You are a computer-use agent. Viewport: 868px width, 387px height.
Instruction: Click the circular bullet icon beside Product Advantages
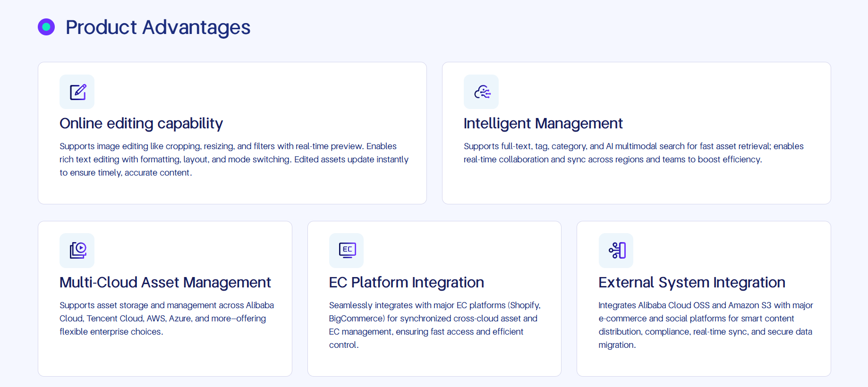46,27
